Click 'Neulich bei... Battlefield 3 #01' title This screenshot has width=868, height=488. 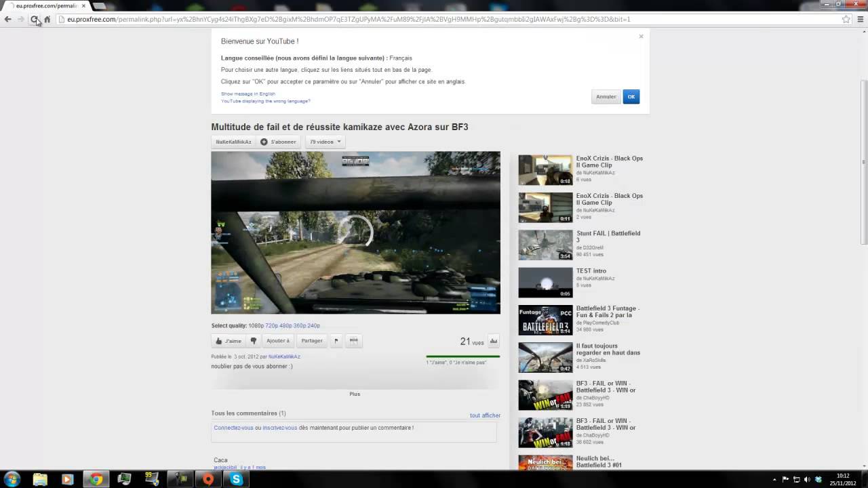(x=599, y=462)
